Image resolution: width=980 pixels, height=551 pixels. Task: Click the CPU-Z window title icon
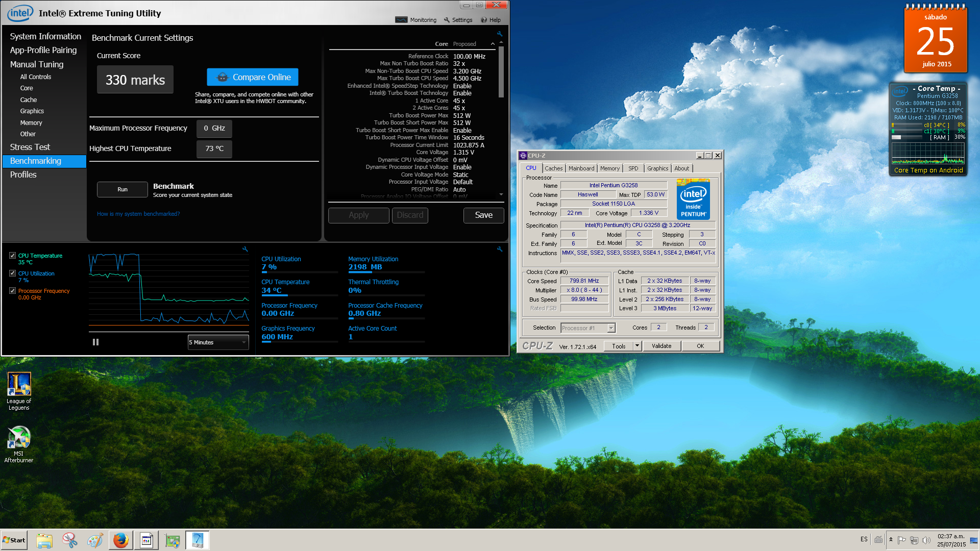523,156
